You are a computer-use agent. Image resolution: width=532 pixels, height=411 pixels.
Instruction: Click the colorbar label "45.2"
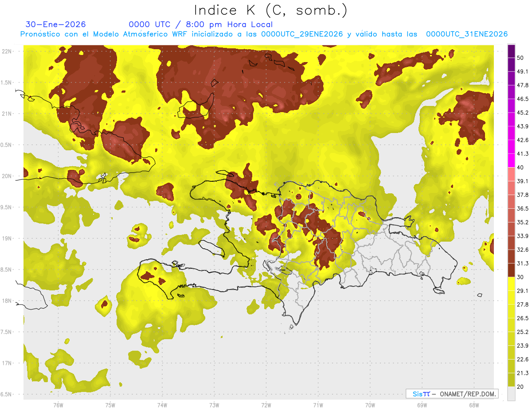(523, 113)
